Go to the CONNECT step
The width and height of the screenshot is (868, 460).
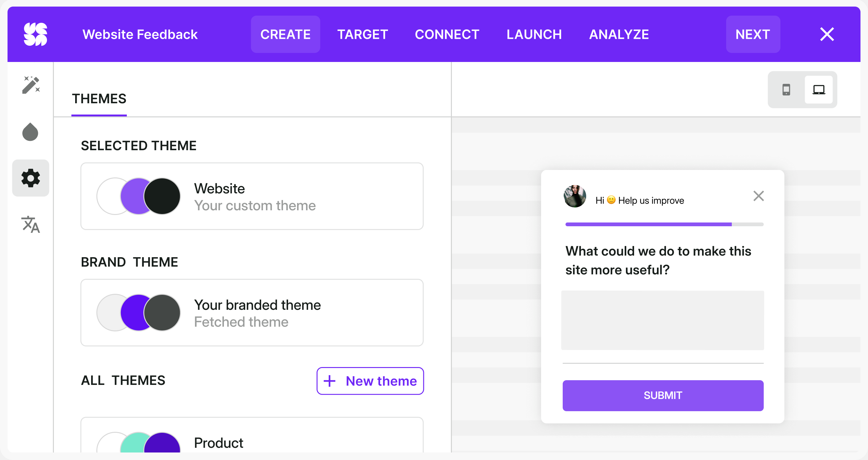(x=447, y=34)
